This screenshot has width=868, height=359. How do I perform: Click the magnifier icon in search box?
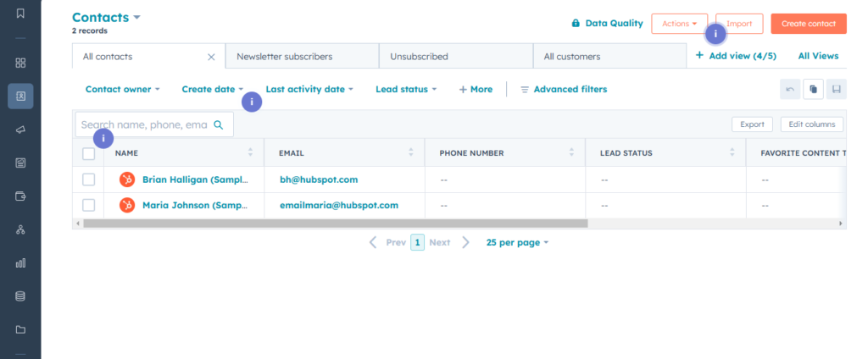pos(218,124)
